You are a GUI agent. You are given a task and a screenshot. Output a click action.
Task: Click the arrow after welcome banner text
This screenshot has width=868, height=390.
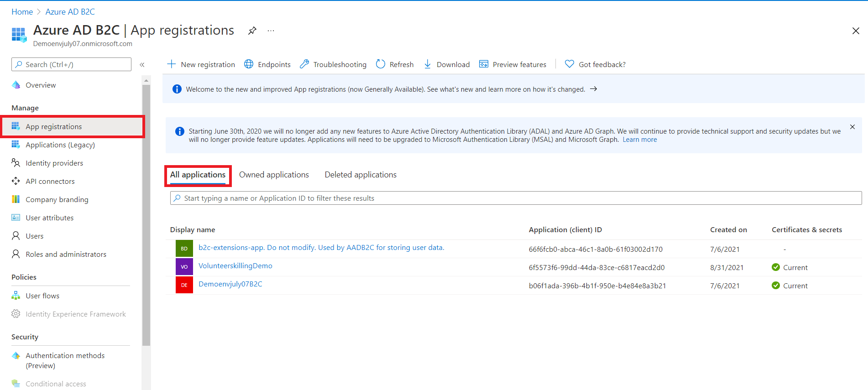pyautogui.click(x=594, y=89)
